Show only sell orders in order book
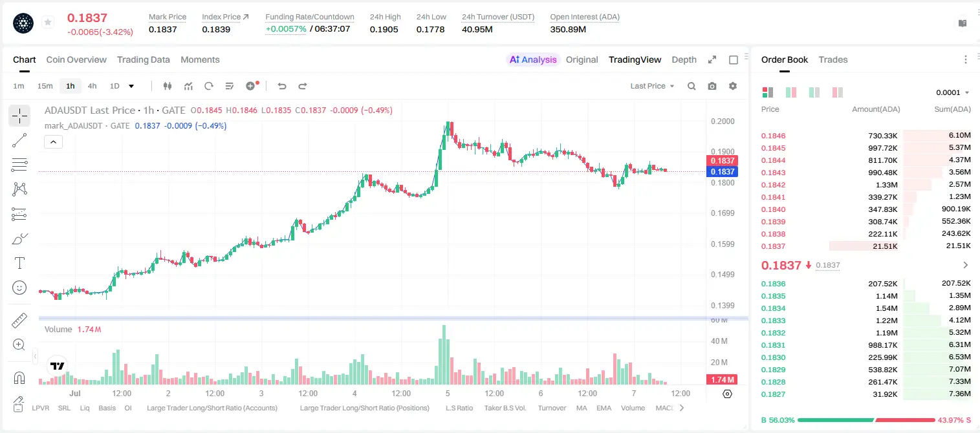 838,92
